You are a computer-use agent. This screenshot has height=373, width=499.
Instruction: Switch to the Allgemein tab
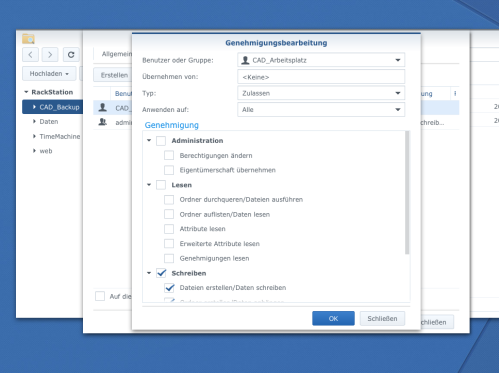click(x=117, y=54)
